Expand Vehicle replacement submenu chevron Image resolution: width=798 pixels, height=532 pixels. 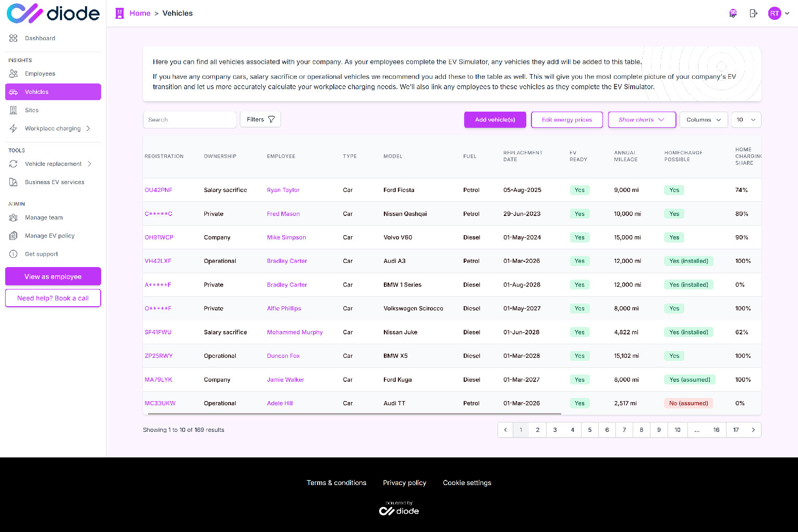(x=90, y=164)
